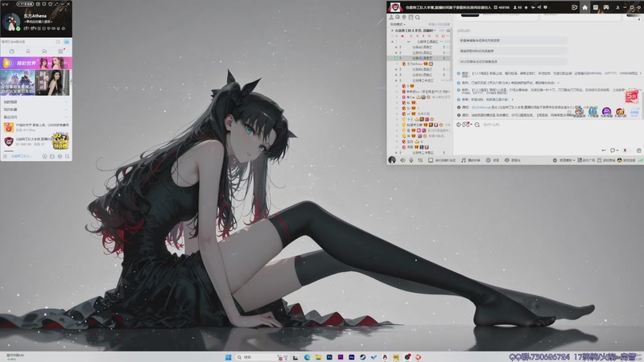Click the 东方Athena avatar in YY main window
This screenshot has height=362, width=644.
[11, 23]
